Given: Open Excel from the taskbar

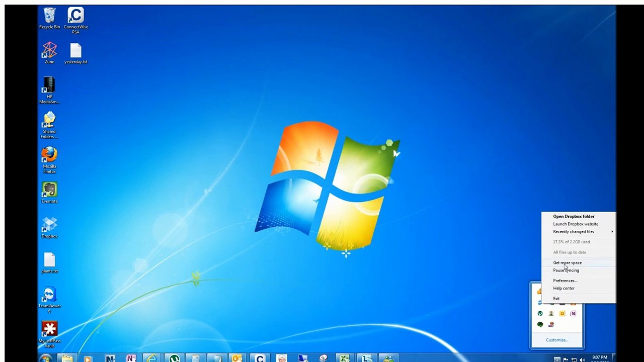Looking at the screenshot, I should pyautogui.click(x=344, y=358).
